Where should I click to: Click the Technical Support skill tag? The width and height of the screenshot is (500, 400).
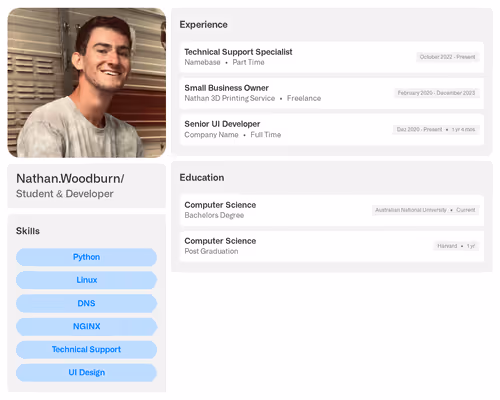tap(86, 349)
